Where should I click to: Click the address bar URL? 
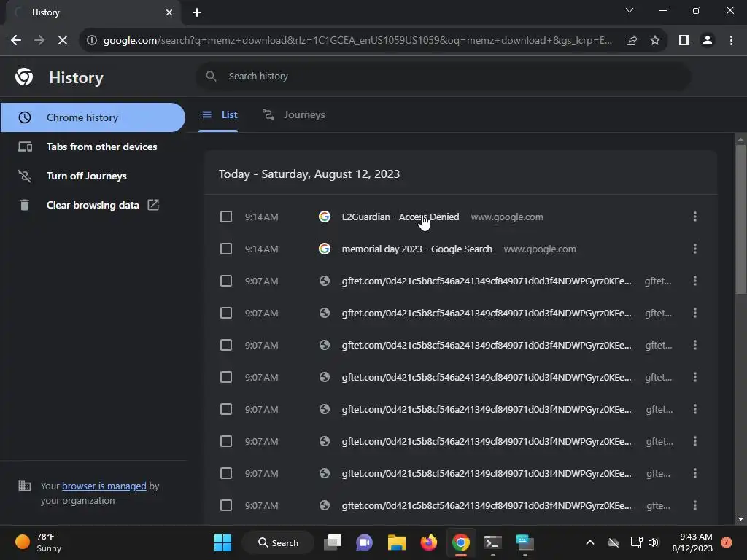click(357, 41)
